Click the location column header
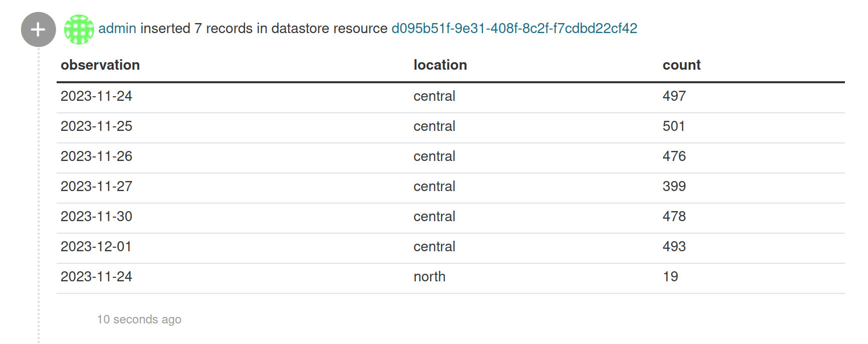 (440, 65)
